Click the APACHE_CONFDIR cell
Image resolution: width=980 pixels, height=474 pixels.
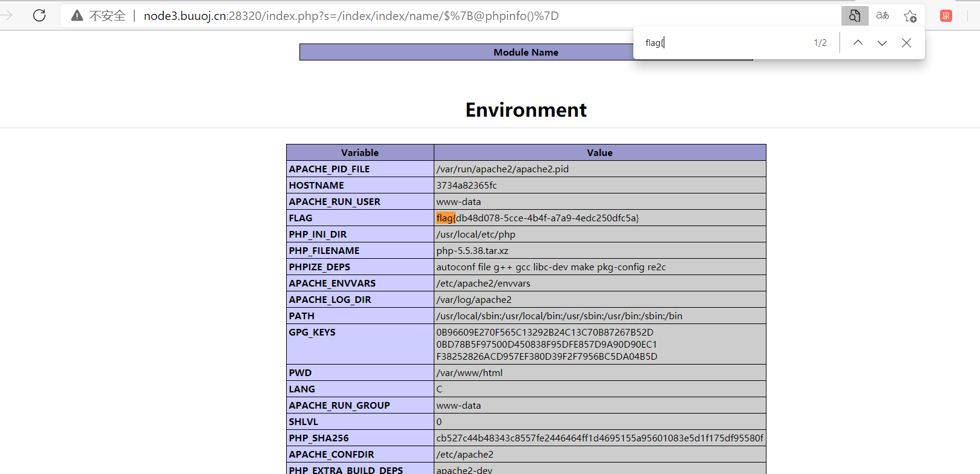[360, 454]
